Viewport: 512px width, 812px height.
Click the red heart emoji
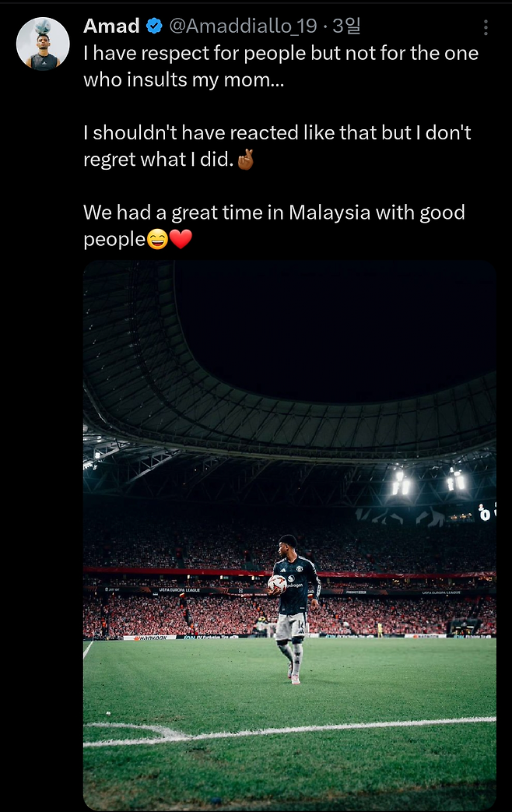click(x=181, y=239)
